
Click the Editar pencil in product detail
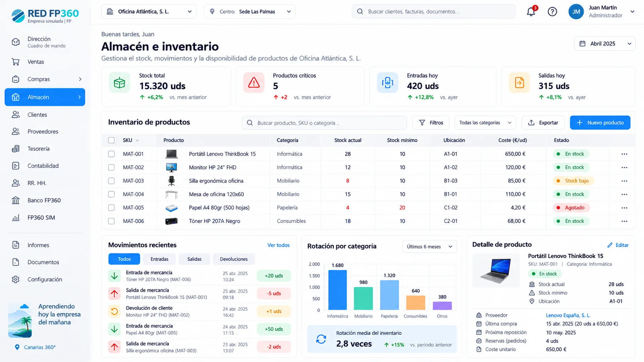(618, 245)
